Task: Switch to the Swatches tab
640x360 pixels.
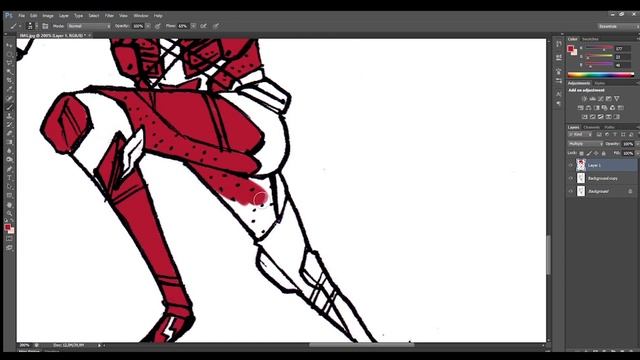Action: click(590, 39)
